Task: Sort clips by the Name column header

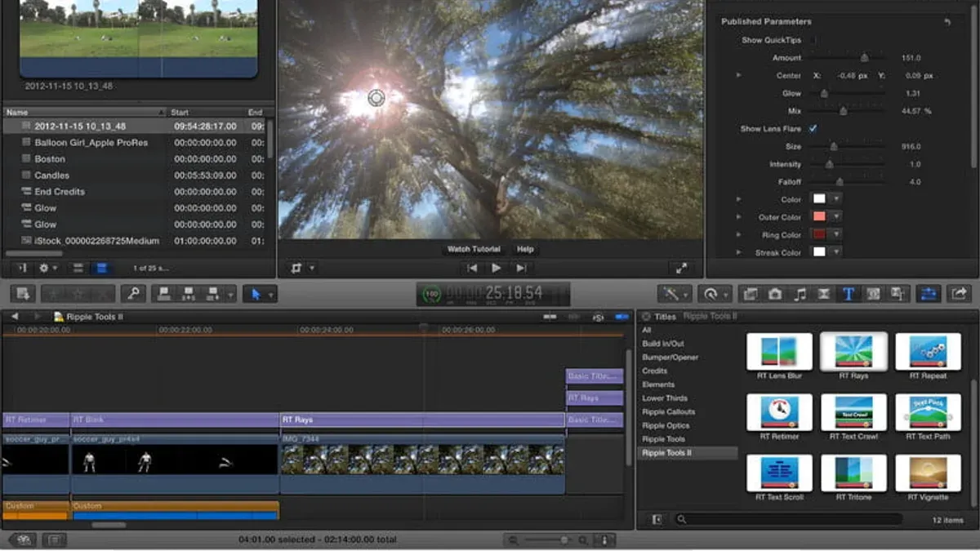Action: tap(86, 112)
